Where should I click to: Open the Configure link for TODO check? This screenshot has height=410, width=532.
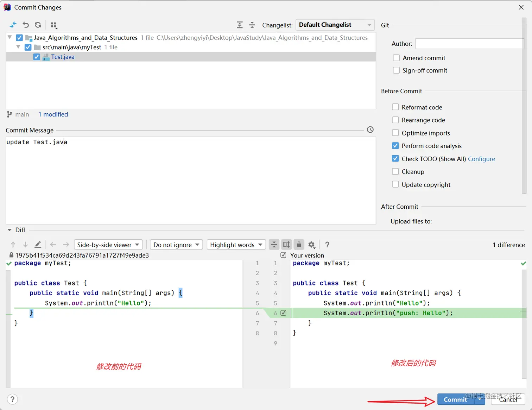pyautogui.click(x=481, y=159)
